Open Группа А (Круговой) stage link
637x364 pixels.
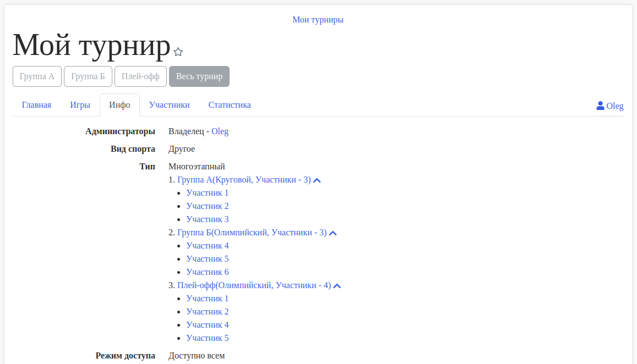pyautogui.click(x=244, y=180)
